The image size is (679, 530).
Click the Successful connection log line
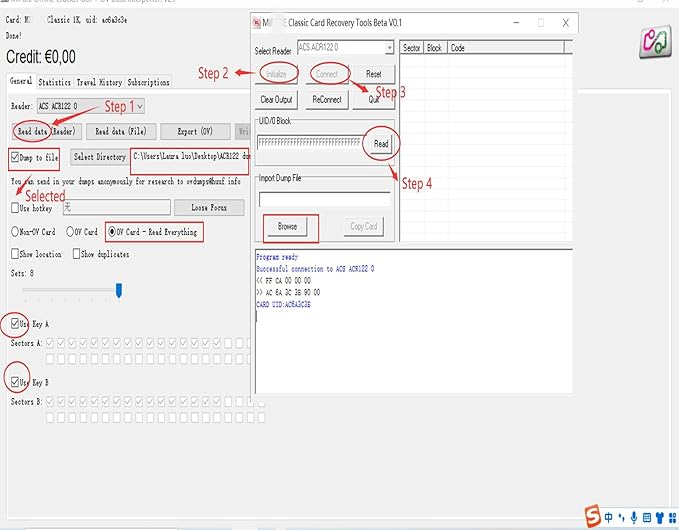[x=315, y=269]
